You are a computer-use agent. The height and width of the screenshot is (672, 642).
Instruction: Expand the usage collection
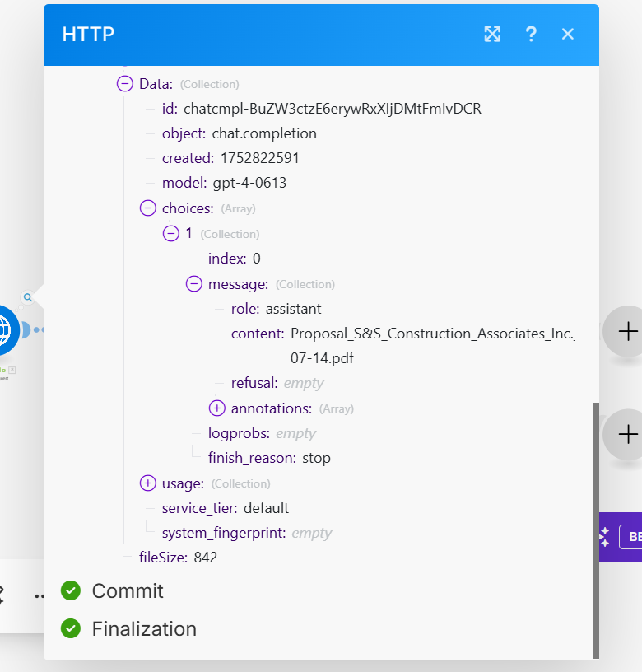pyautogui.click(x=148, y=483)
